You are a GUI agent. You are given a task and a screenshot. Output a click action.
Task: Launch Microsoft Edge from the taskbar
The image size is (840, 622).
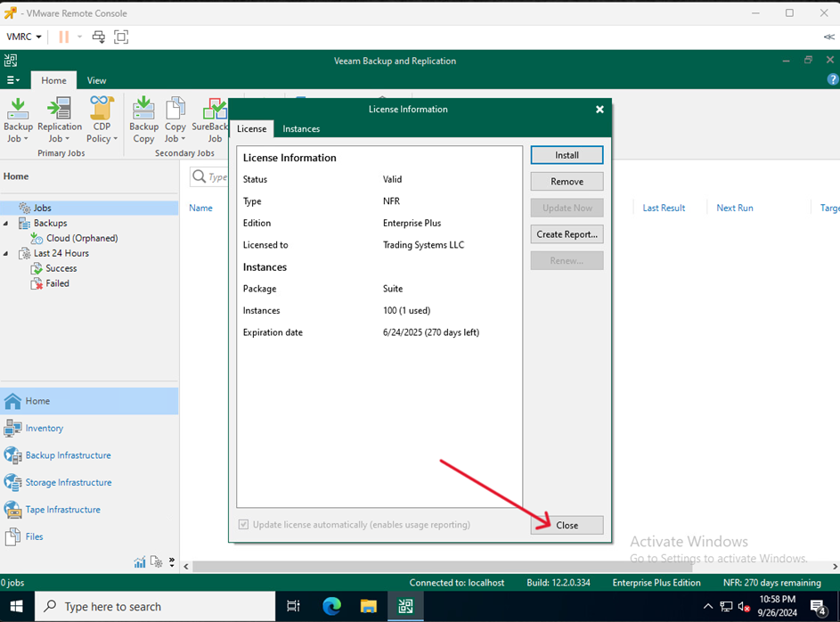point(331,607)
